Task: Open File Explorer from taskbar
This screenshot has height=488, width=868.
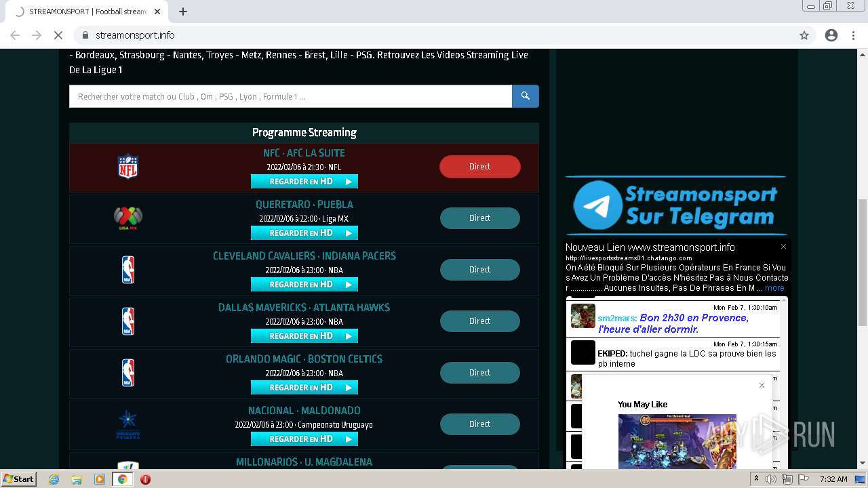Action: click(x=77, y=479)
